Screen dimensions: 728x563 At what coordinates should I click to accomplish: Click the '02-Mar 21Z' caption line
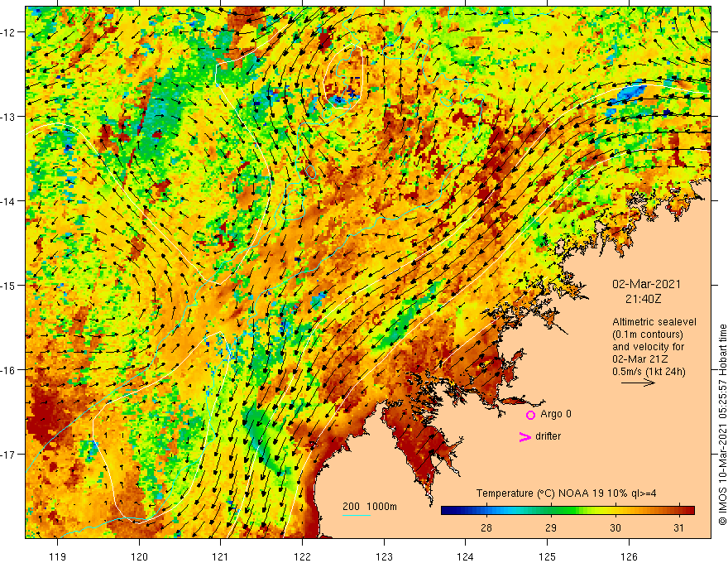coord(639,359)
